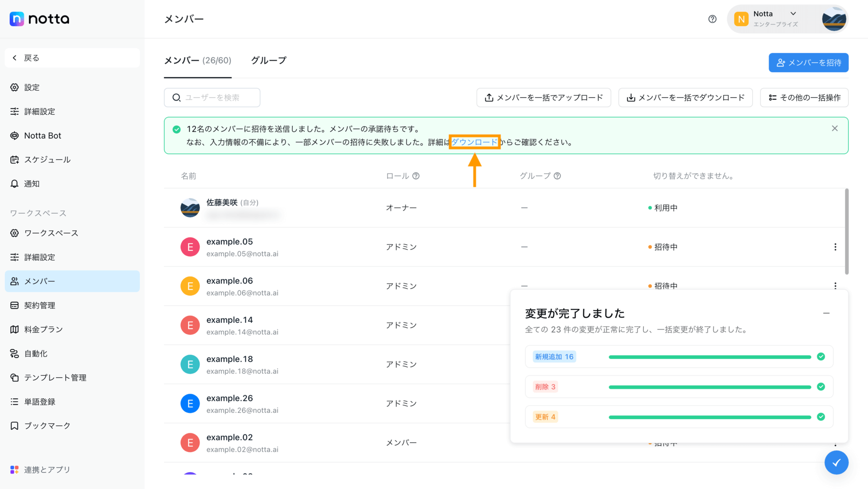Click 利用中 status of 佐藤美咲
The image size is (868, 489).
[x=663, y=208]
